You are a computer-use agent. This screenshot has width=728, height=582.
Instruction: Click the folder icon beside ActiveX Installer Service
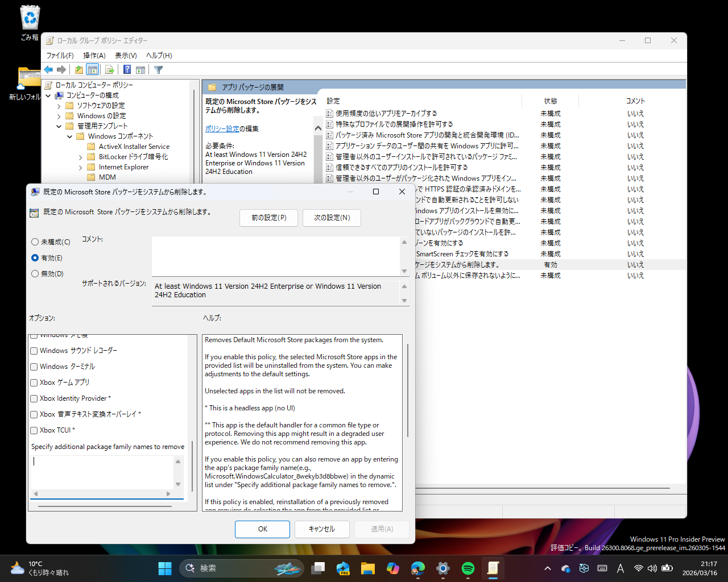click(x=91, y=147)
